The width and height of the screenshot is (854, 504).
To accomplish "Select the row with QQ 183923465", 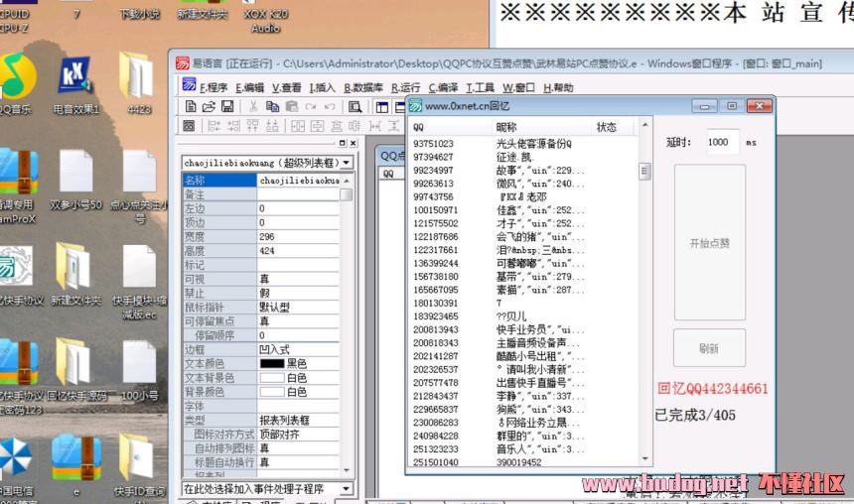I will [x=523, y=316].
